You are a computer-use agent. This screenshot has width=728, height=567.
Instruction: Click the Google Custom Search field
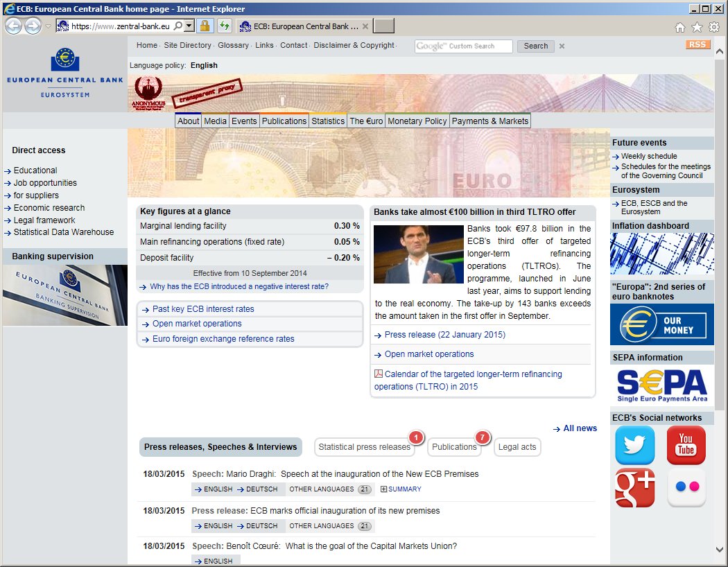[x=463, y=46]
